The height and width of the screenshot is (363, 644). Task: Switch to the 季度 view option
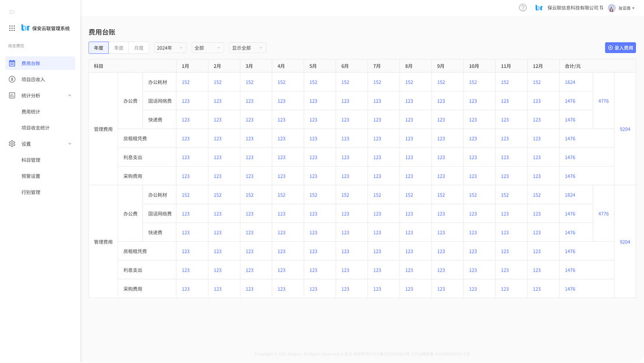click(x=118, y=48)
